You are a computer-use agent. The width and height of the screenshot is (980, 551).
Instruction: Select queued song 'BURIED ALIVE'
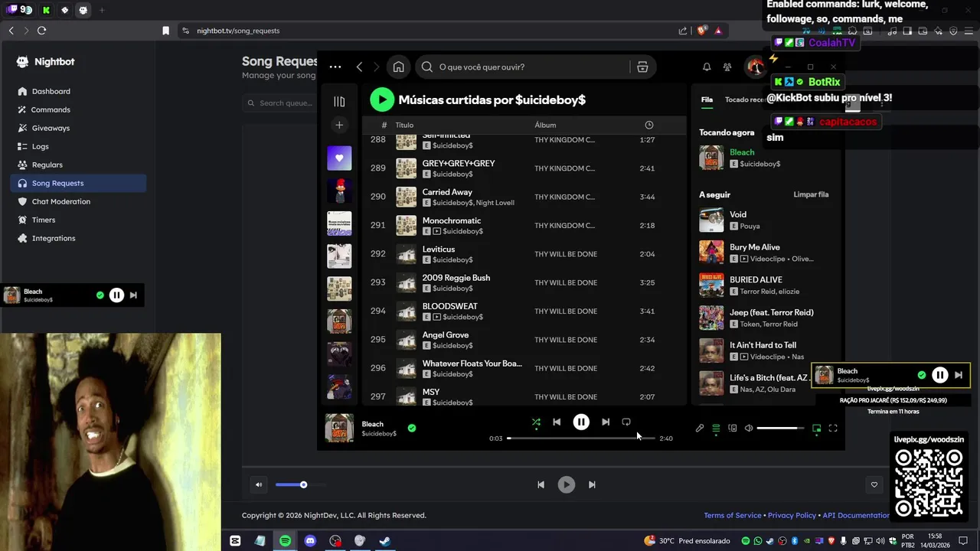coord(765,285)
